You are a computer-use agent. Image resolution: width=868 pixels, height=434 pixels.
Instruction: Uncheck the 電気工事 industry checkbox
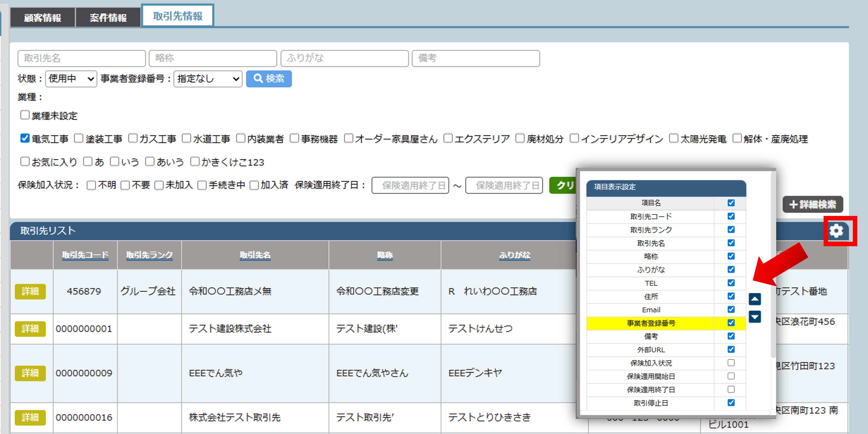25,138
